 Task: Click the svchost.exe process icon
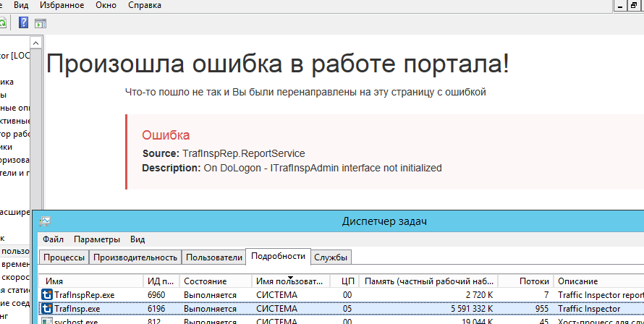pyautogui.click(x=47, y=320)
